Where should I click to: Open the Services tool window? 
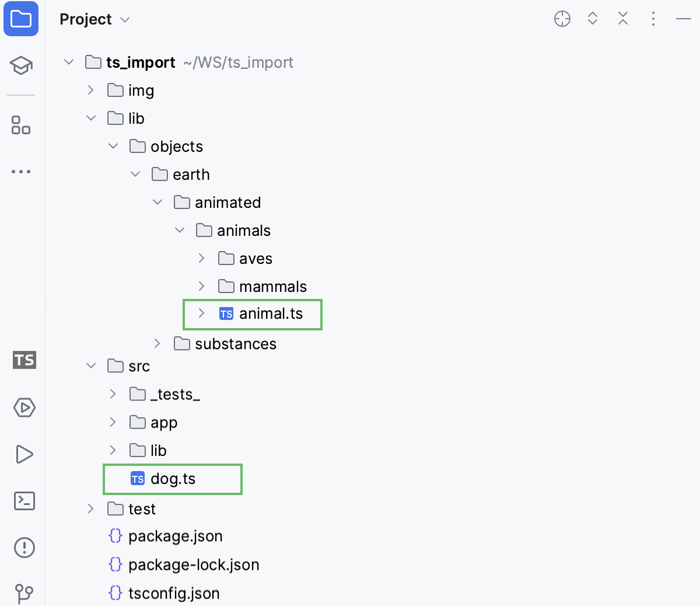point(24,408)
